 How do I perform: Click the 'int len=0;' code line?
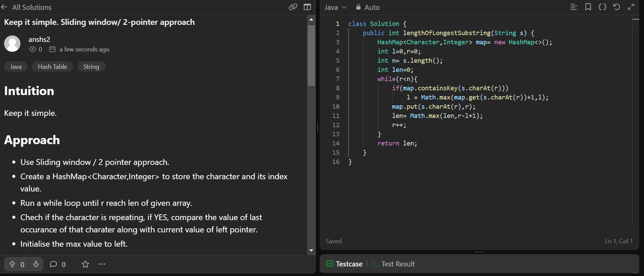pos(396,70)
